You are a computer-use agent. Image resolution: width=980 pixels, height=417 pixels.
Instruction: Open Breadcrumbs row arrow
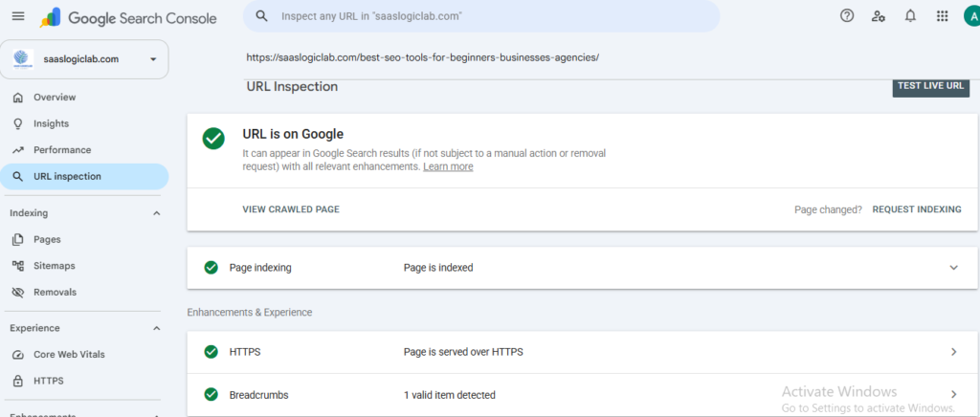tap(954, 395)
